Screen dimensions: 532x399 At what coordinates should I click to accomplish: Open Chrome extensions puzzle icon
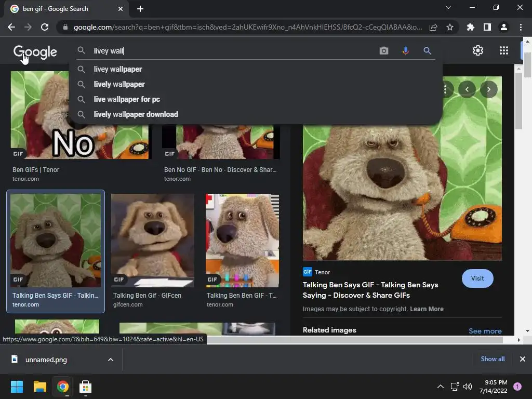470,27
